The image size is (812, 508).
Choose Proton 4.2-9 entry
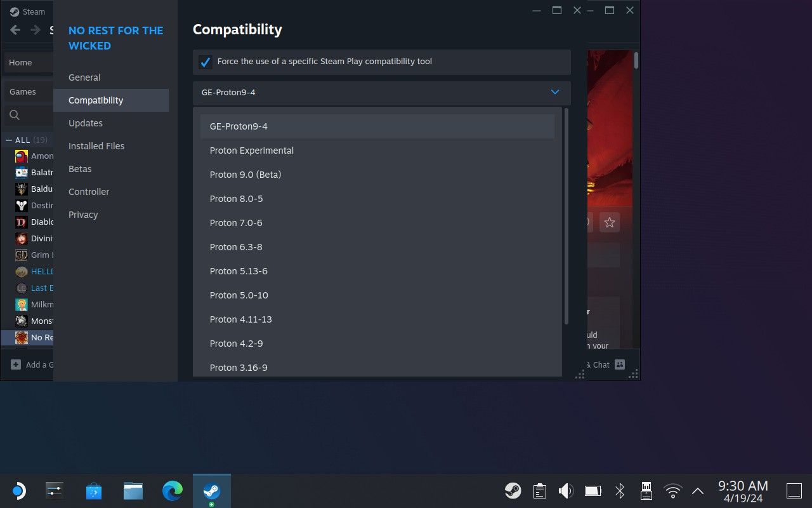coord(377,344)
